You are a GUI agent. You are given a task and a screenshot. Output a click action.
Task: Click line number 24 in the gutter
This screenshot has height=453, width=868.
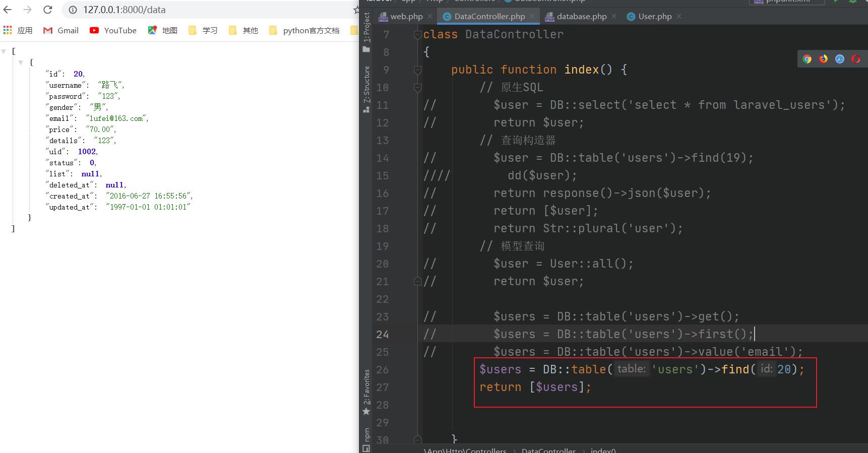[x=383, y=335]
